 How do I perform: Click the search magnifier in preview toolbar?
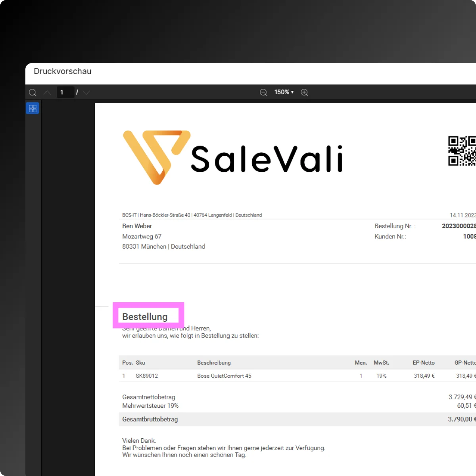33,92
